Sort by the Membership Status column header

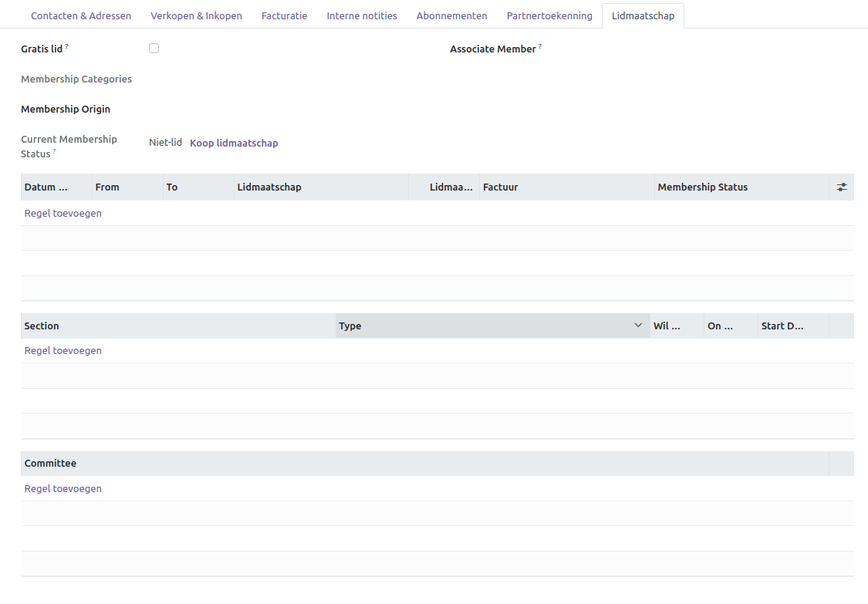point(702,187)
